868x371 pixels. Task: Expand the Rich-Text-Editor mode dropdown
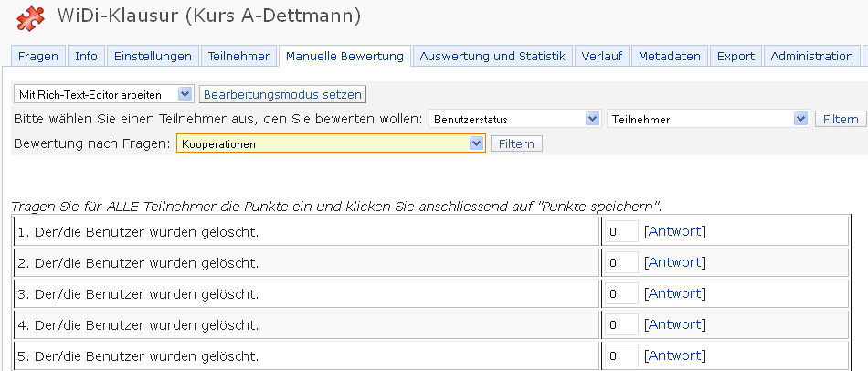coord(103,94)
